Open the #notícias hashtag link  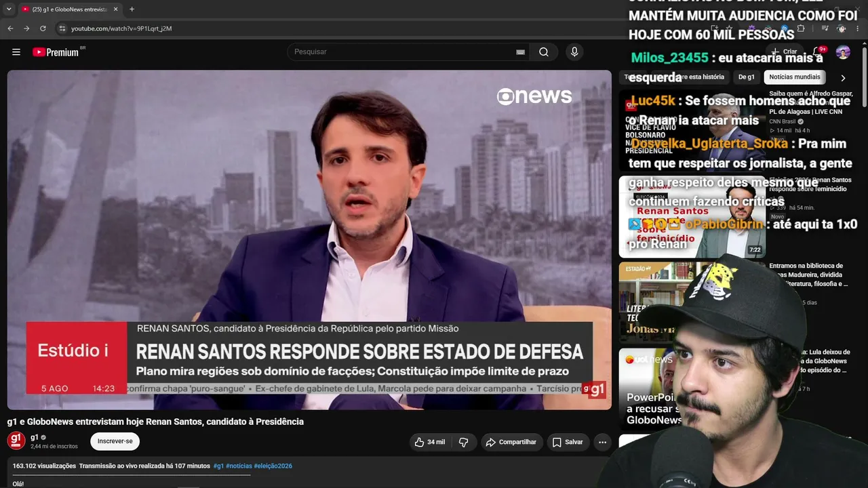(x=239, y=466)
